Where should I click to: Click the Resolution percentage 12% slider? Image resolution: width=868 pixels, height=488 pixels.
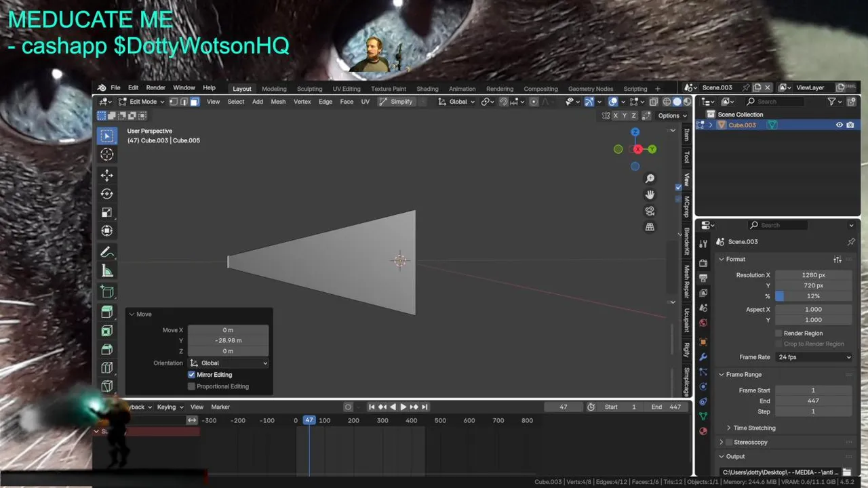pyautogui.click(x=814, y=296)
